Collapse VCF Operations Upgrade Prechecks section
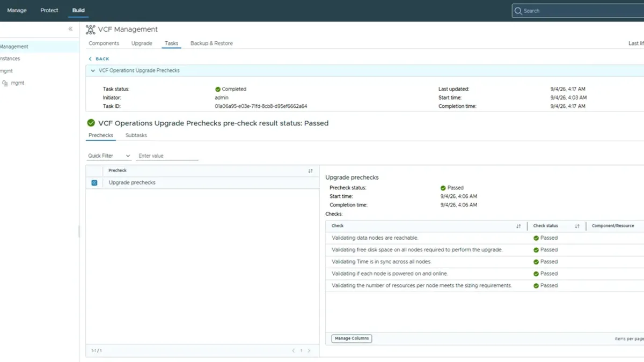Viewport: 644px width, 362px height. coord(93,71)
